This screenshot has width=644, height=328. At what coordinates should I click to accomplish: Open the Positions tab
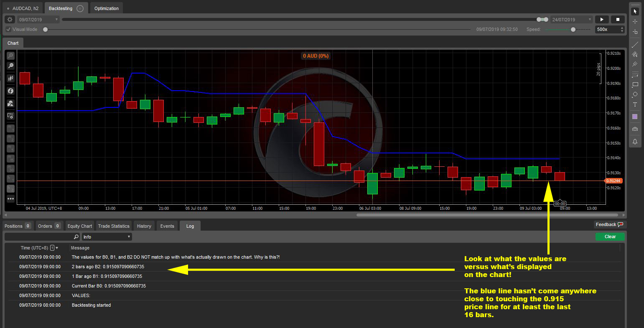(18, 226)
